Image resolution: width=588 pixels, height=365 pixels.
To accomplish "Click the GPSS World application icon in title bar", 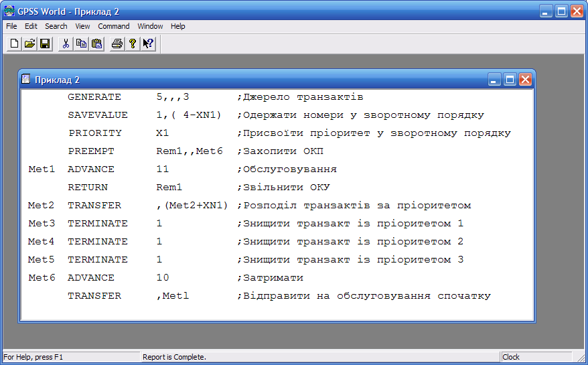I will (9, 11).
